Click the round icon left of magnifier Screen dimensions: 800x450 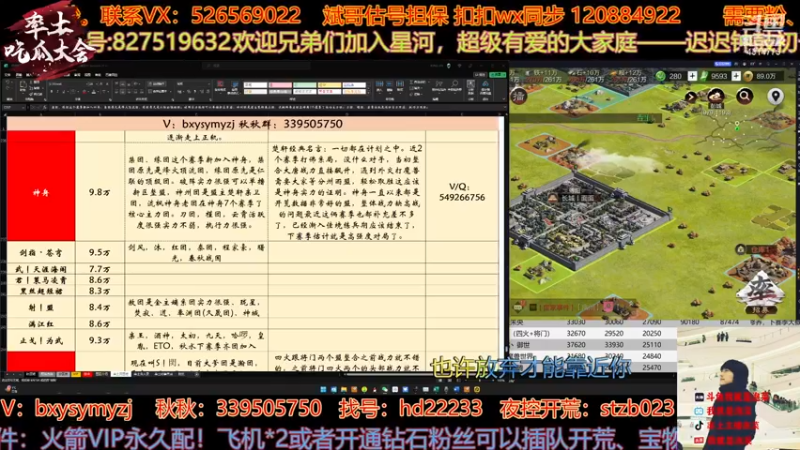point(716,96)
